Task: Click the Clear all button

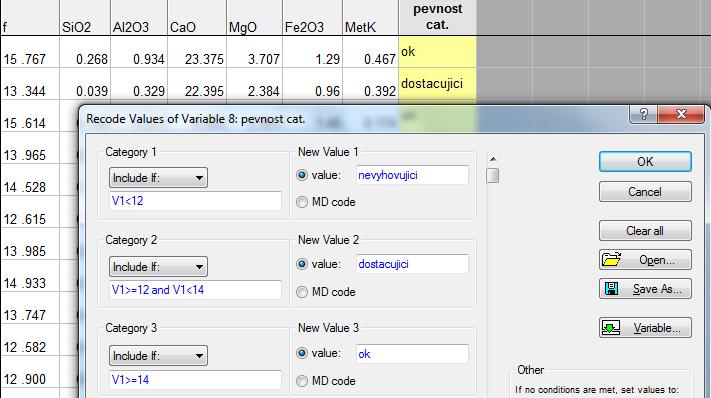Action: pyautogui.click(x=645, y=231)
